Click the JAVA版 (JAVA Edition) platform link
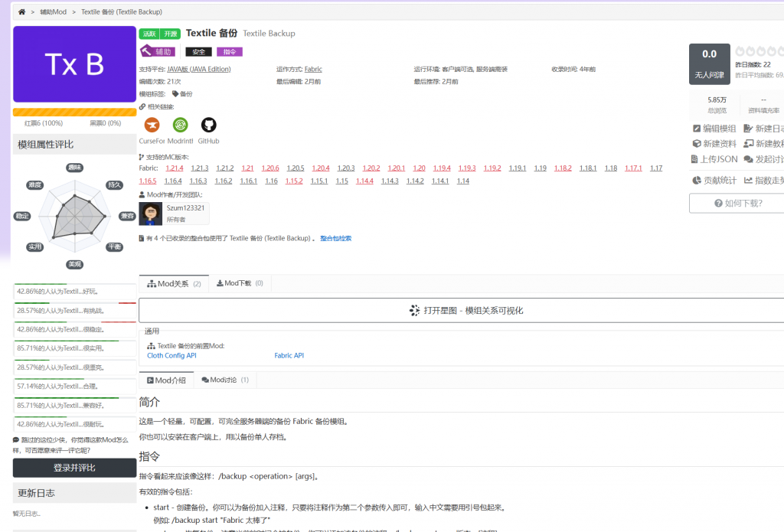784x532 pixels. [199, 70]
